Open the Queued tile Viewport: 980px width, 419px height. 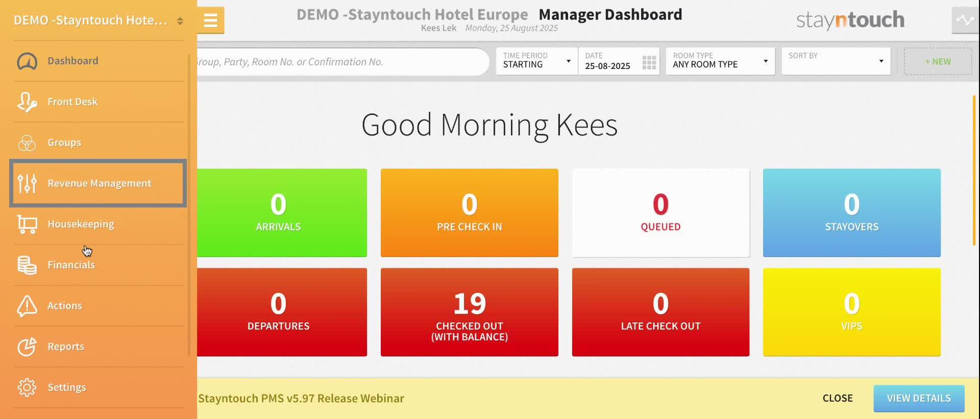point(660,213)
